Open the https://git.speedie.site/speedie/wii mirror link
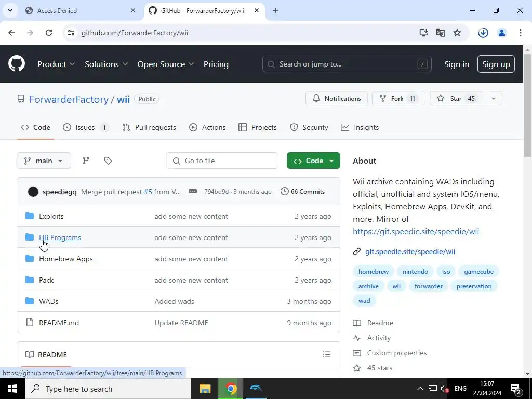532x399 pixels. coord(416,231)
